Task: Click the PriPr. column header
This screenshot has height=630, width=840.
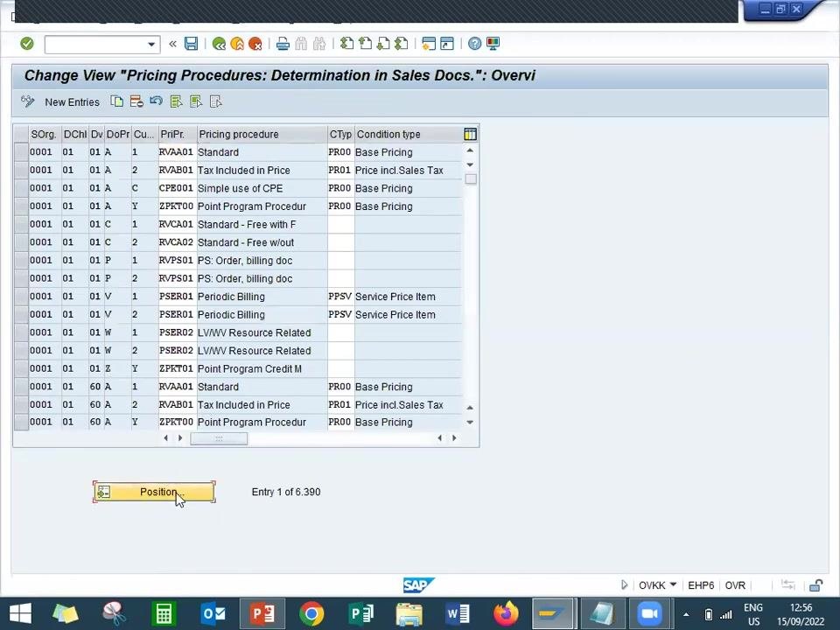Action: coord(178,134)
